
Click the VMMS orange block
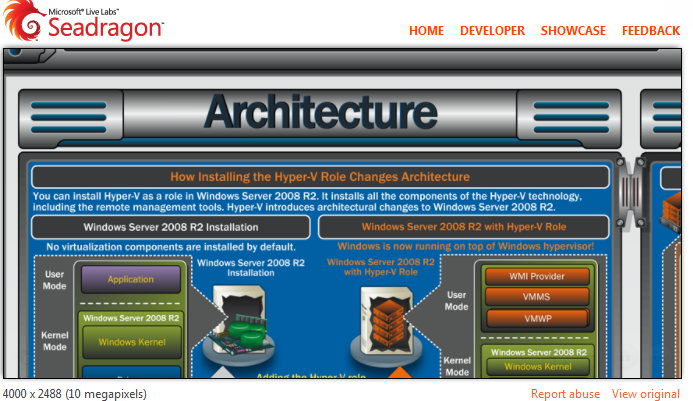click(537, 297)
